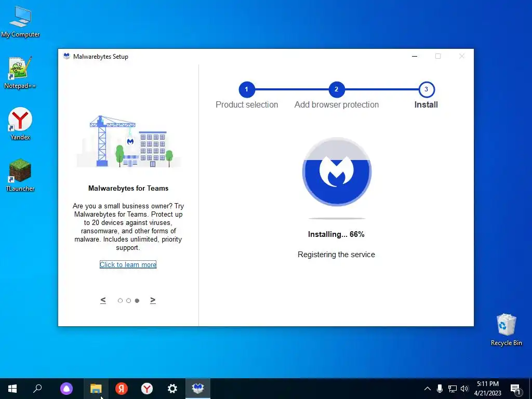This screenshot has width=532, height=399.
Task: Click the microphone tray icon
Action: 440,389
